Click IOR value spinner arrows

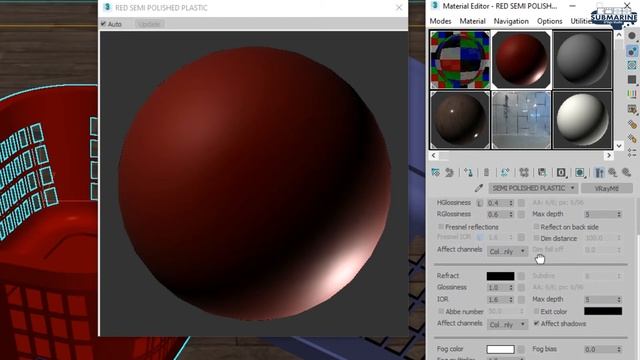(x=511, y=300)
